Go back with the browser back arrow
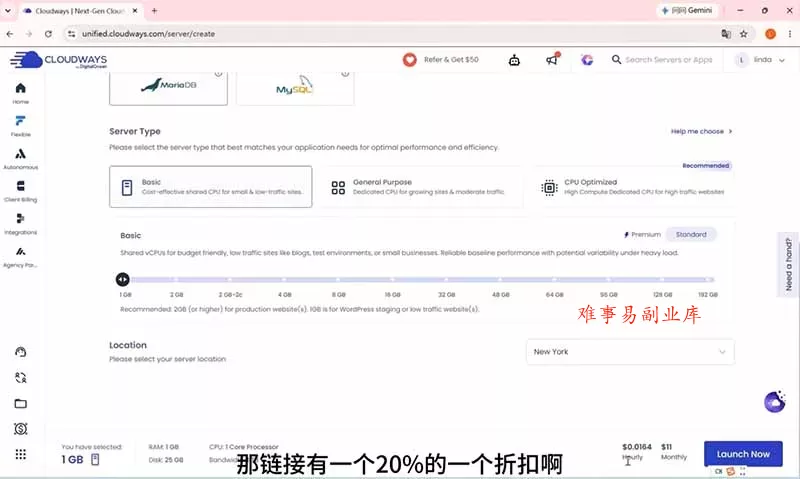The width and height of the screenshot is (800, 479). tap(10, 34)
